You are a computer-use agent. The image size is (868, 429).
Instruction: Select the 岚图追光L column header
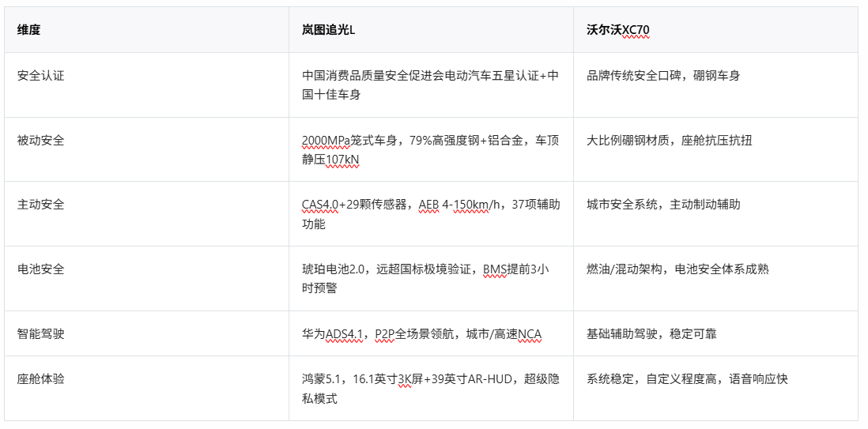click(x=431, y=30)
